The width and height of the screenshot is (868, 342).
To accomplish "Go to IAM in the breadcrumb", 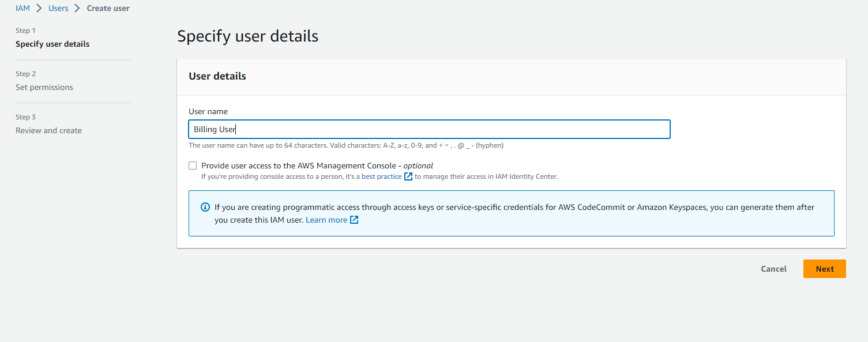I will click(x=22, y=9).
